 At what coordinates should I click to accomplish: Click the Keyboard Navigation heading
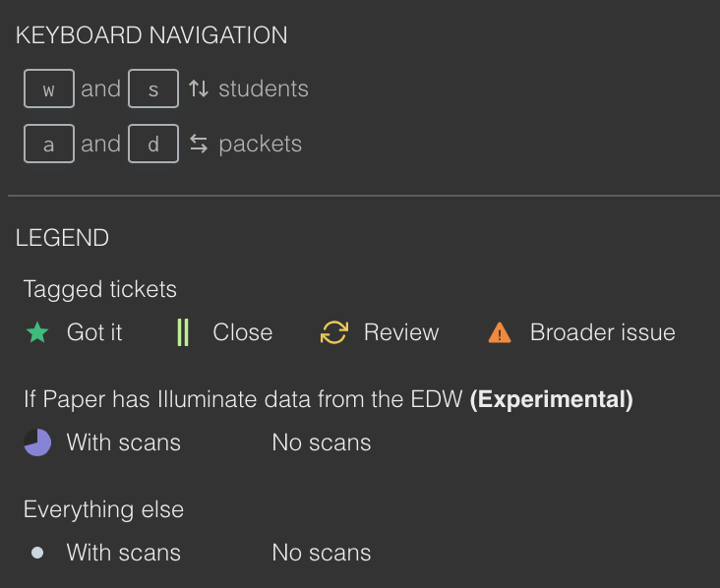[x=151, y=35]
